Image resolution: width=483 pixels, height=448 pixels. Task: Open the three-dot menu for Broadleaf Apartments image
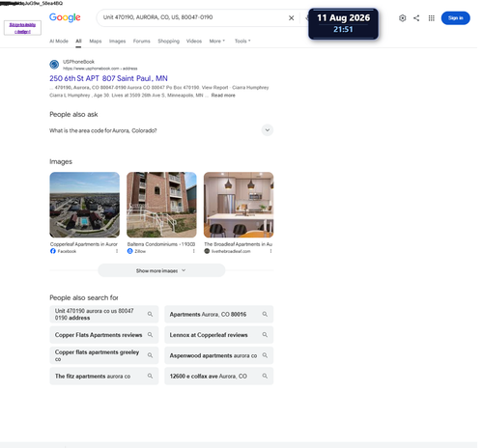click(x=270, y=251)
